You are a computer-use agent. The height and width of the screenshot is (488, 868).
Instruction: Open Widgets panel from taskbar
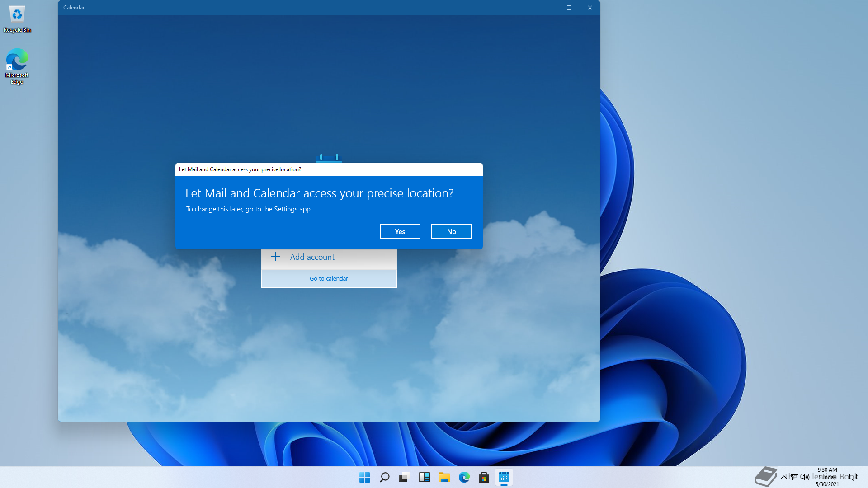(x=424, y=477)
